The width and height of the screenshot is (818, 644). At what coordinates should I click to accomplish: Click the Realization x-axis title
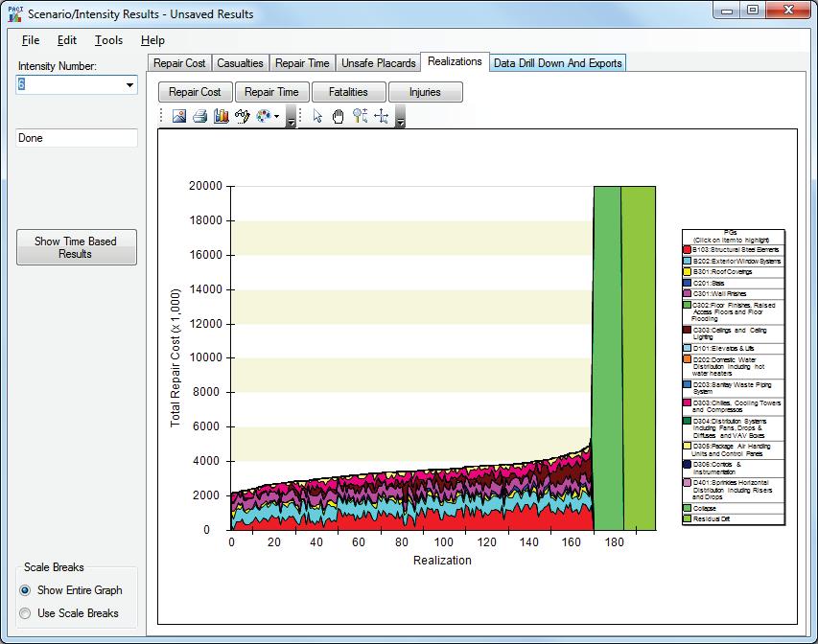[442, 561]
